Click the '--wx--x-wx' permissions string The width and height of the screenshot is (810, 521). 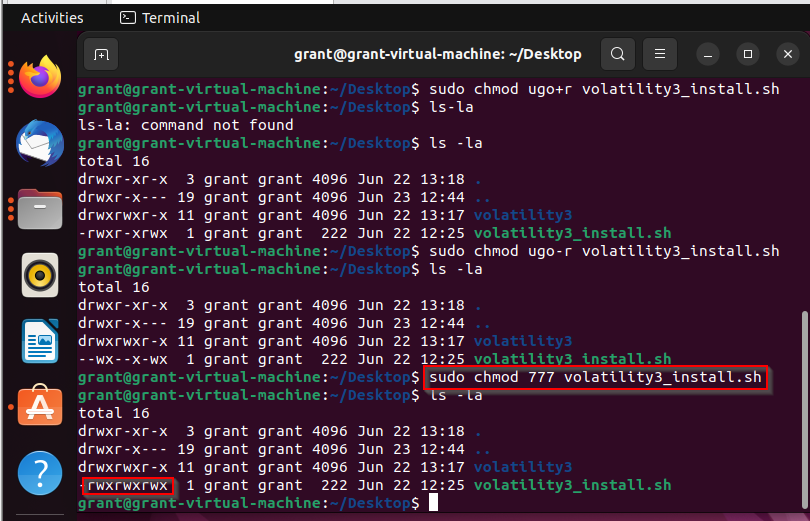click(123, 359)
